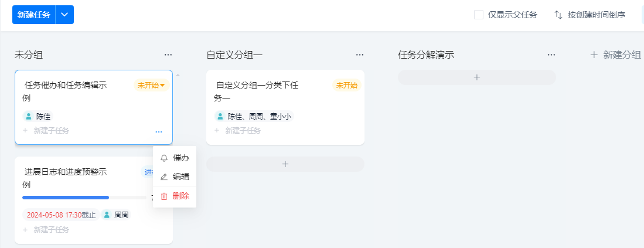Add a task in the 任务分解演示 column
Image resolution: width=644 pixels, height=248 pixels.
[477, 77]
